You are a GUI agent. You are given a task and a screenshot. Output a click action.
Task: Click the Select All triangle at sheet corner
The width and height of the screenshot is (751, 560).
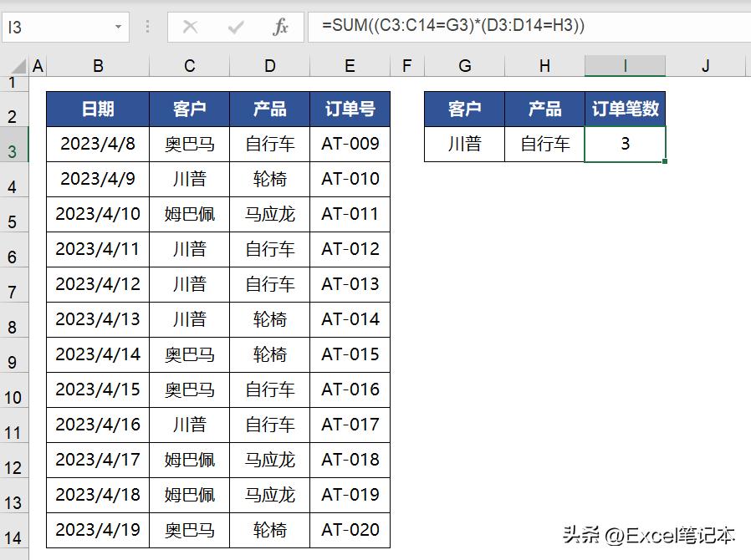tap(18, 64)
